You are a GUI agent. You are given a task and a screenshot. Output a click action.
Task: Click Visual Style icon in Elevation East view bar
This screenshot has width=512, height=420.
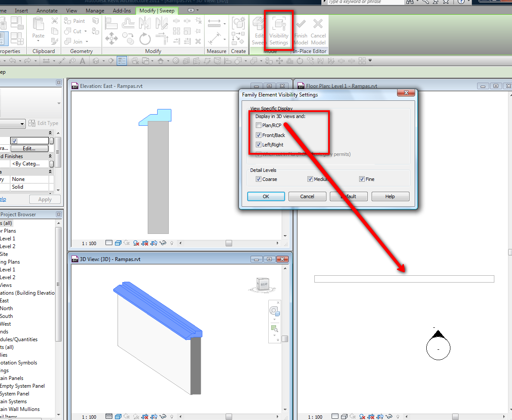[x=118, y=243]
